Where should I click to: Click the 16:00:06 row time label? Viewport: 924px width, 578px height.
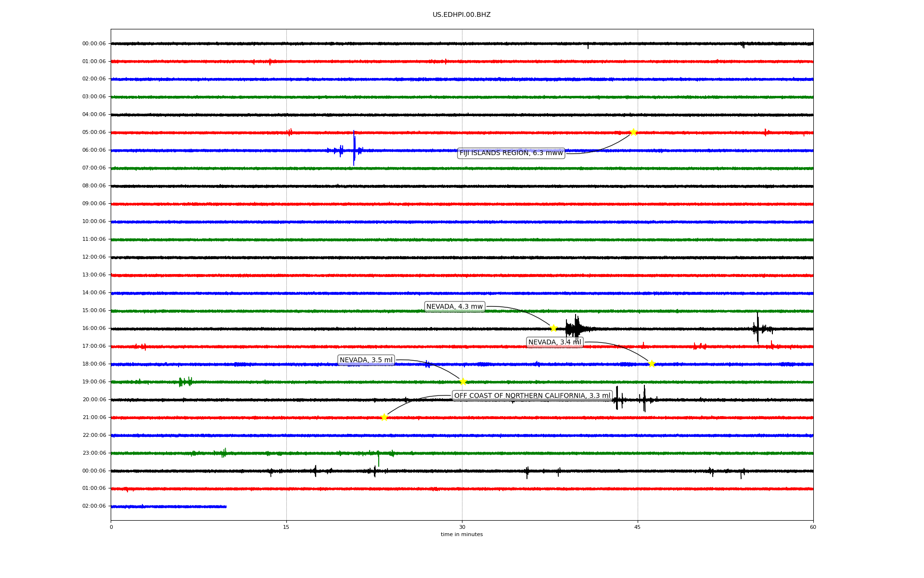coord(94,328)
